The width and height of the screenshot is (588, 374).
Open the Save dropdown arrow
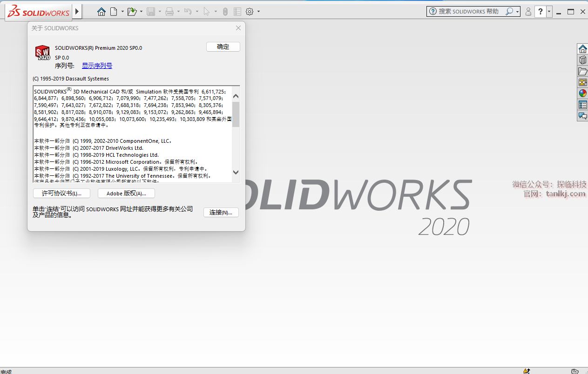coord(160,12)
